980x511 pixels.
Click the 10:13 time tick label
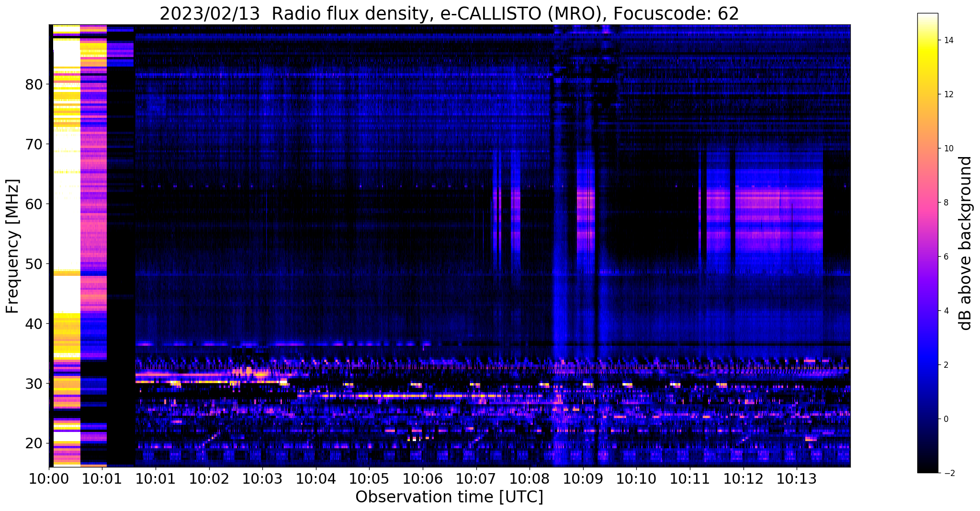(797, 478)
